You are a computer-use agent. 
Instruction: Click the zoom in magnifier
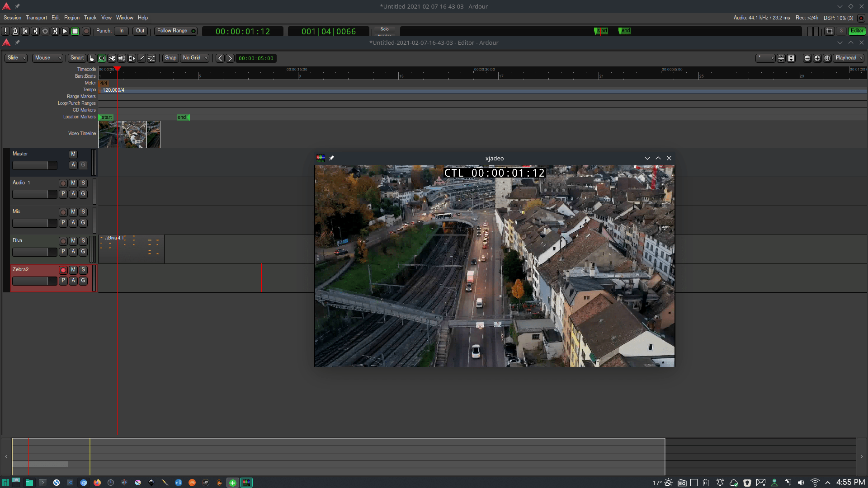tap(817, 58)
